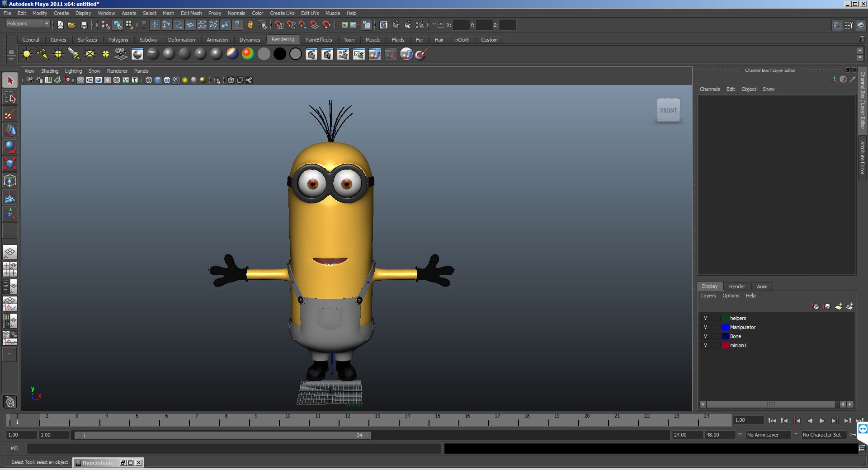Open the viewport Shading menu

[50, 71]
